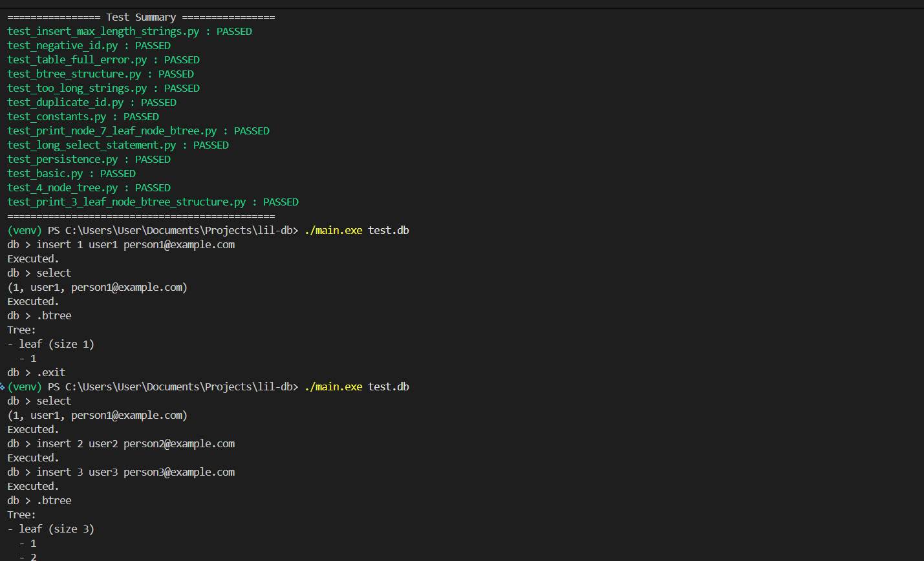The height and width of the screenshot is (561, 924).
Task: Click the command decoration marker beside second prompt
Action: pyautogui.click(x=3, y=387)
